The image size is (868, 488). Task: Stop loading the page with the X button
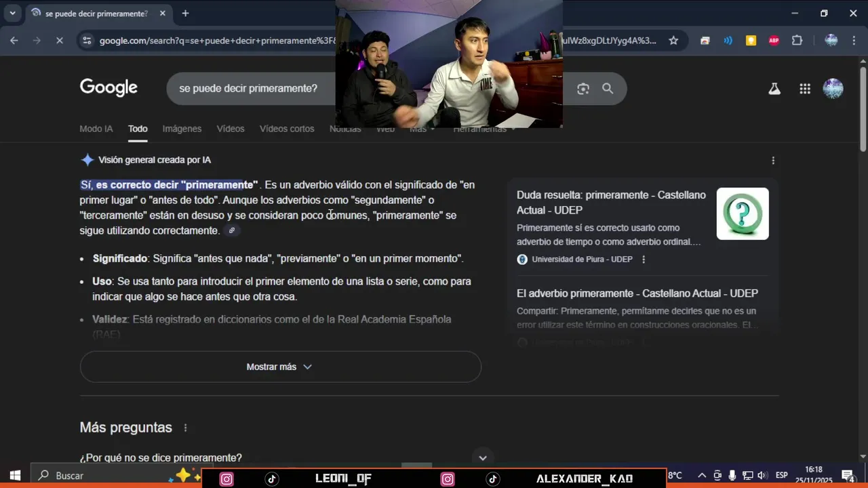(59, 41)
